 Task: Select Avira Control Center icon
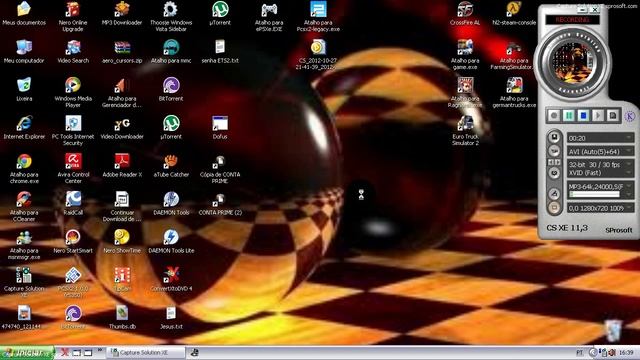coord(73,169)
